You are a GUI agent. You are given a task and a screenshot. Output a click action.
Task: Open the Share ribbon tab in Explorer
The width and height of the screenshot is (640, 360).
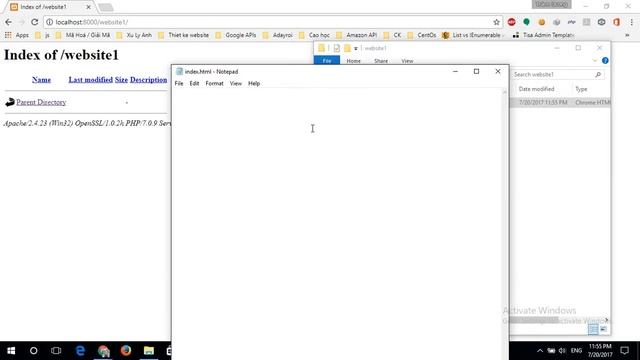pyautogui.click(x=381, y=61)
